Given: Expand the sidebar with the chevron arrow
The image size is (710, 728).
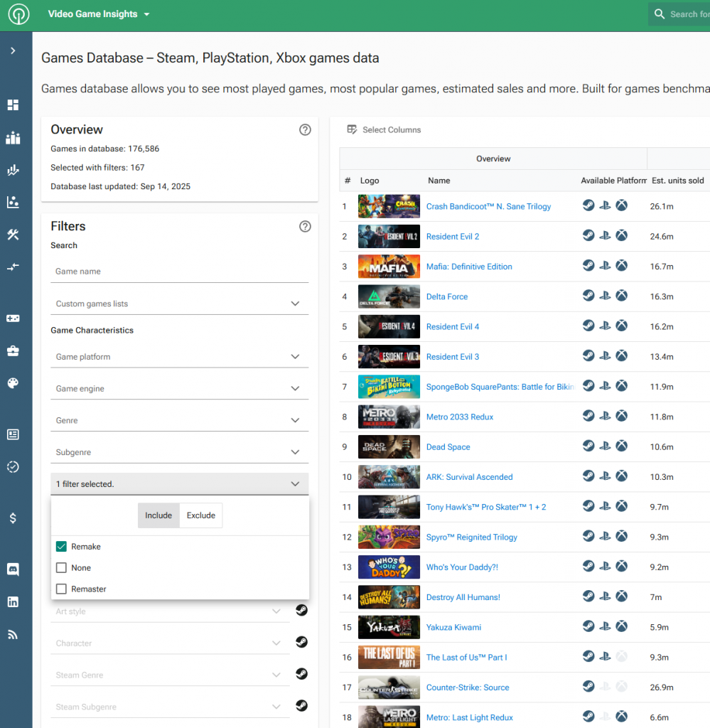Looking at the screenshot, I should point(13,50).
